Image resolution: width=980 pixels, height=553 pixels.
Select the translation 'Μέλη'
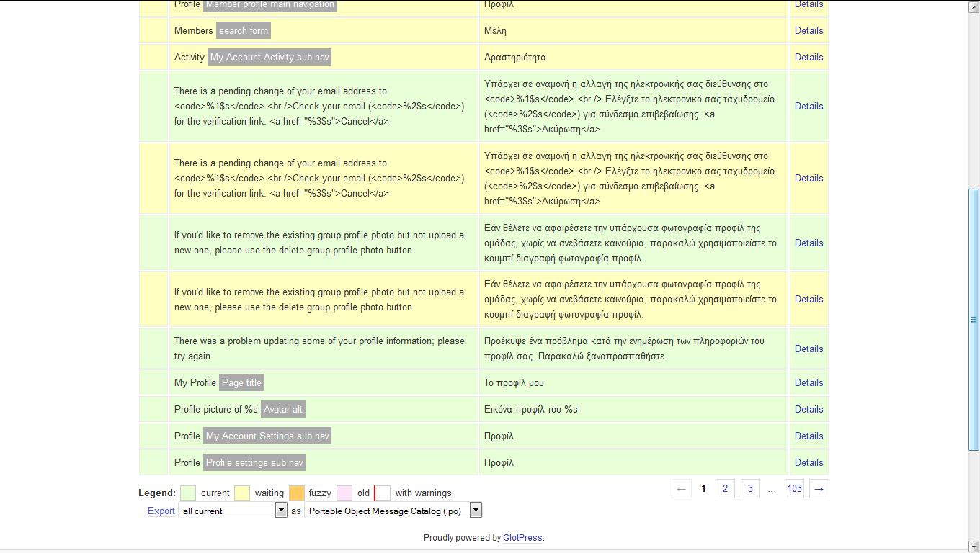[496, 30]
